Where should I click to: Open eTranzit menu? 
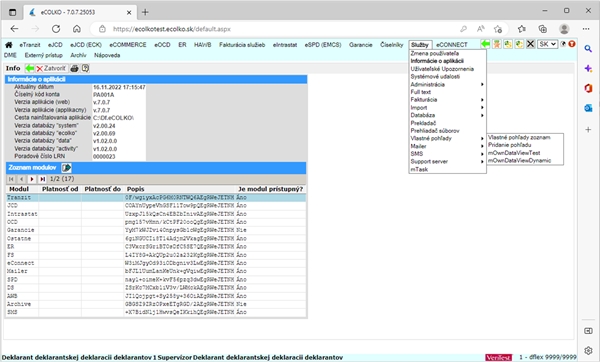pos(30,45)
